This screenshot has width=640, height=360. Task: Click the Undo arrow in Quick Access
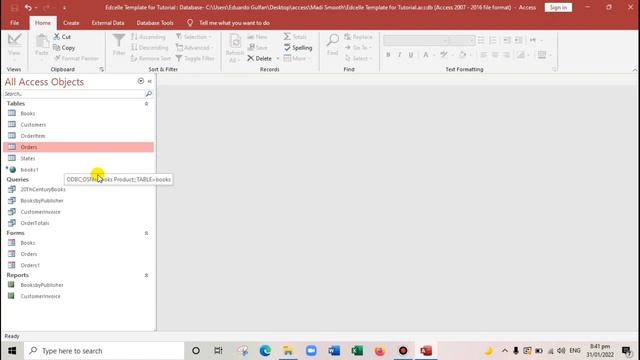point(28,7)
